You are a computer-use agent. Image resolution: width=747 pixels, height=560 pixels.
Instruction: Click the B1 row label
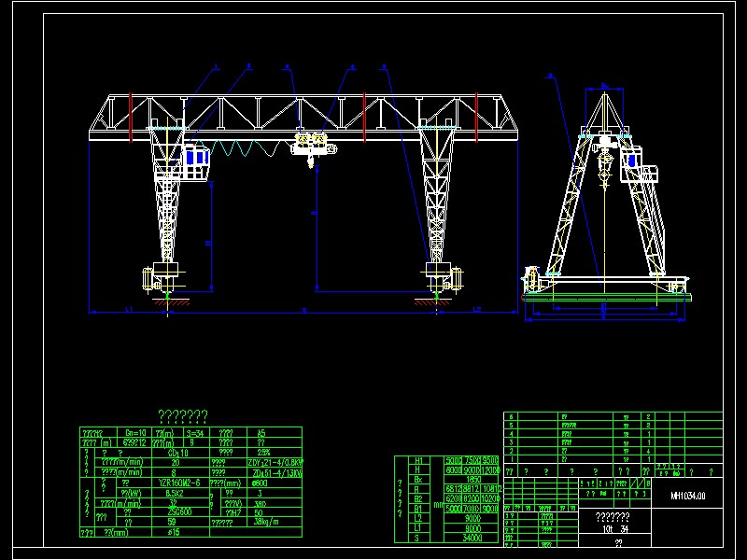[x=418, y=509]
